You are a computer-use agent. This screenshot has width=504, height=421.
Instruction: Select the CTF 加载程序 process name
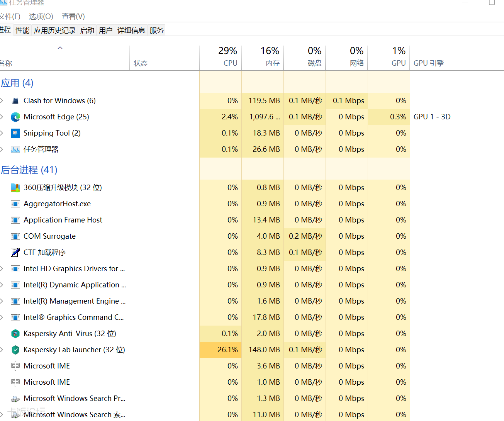[x=45, y=253]
